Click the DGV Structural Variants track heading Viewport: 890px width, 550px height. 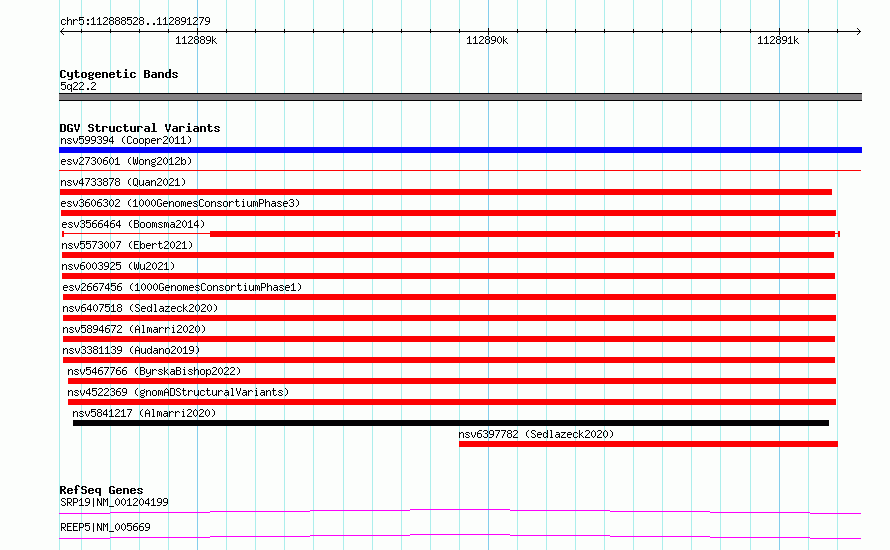click(140, 128)
